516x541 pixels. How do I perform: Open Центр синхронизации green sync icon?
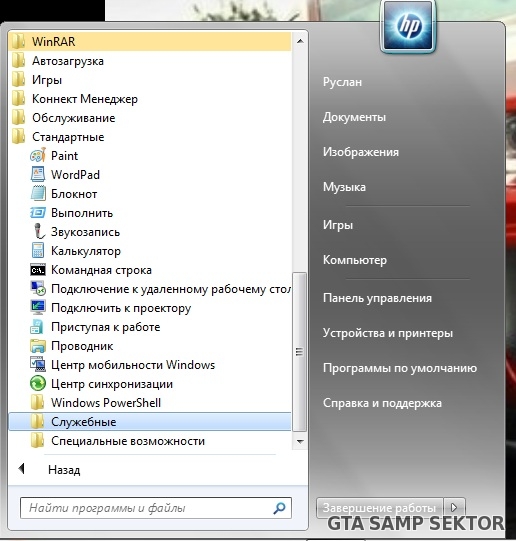(x=38, y=384)
